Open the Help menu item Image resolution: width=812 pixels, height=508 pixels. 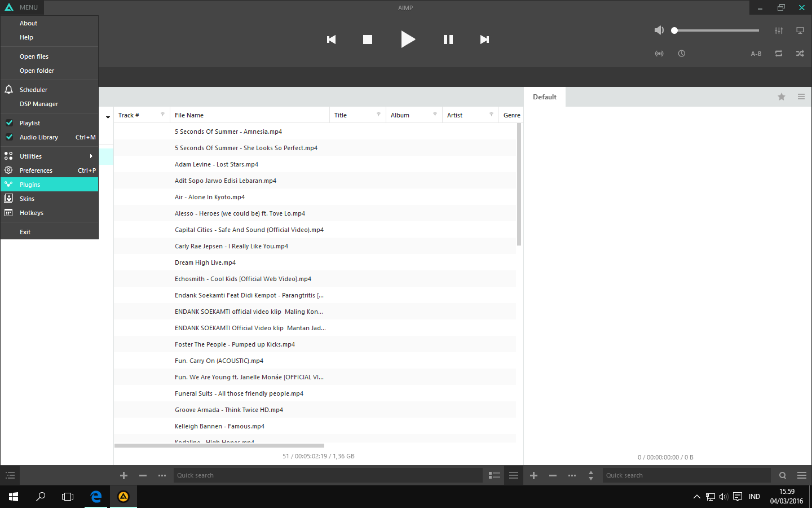click(x=50, y=37)
